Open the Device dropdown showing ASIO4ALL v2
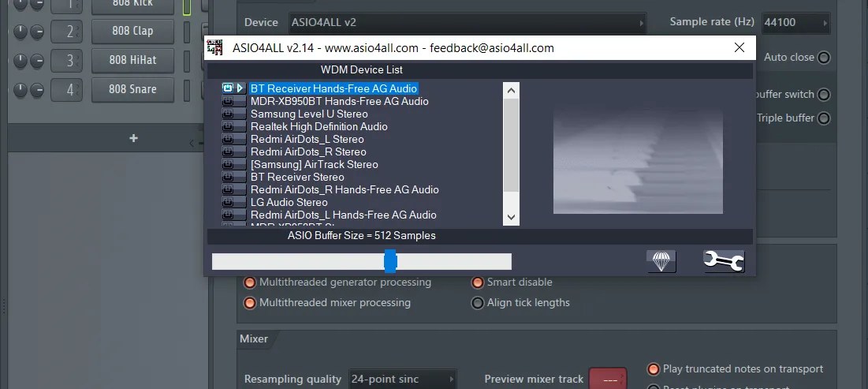 (x=468, y=23)
